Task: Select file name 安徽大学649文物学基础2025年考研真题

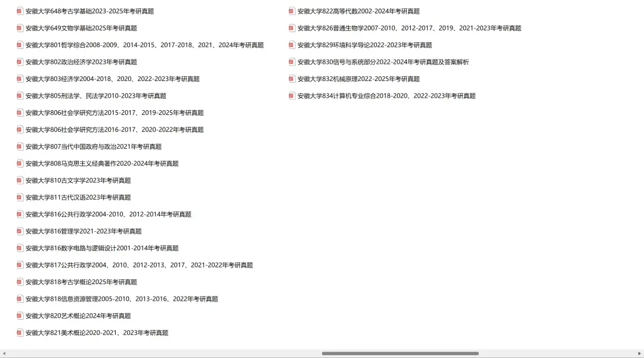Action: [81, 28]
